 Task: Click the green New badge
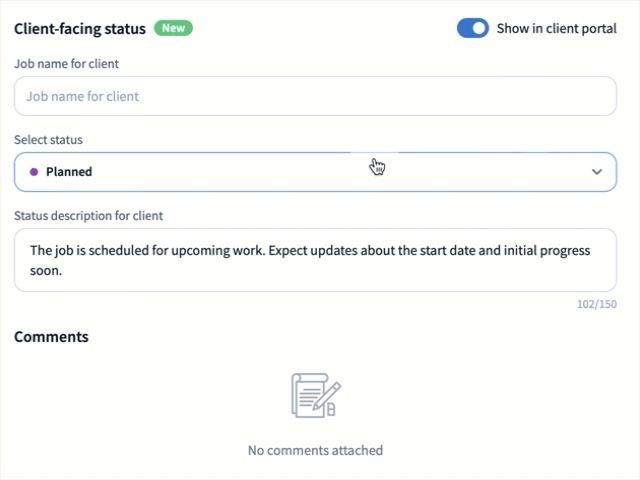click(173, 28)
